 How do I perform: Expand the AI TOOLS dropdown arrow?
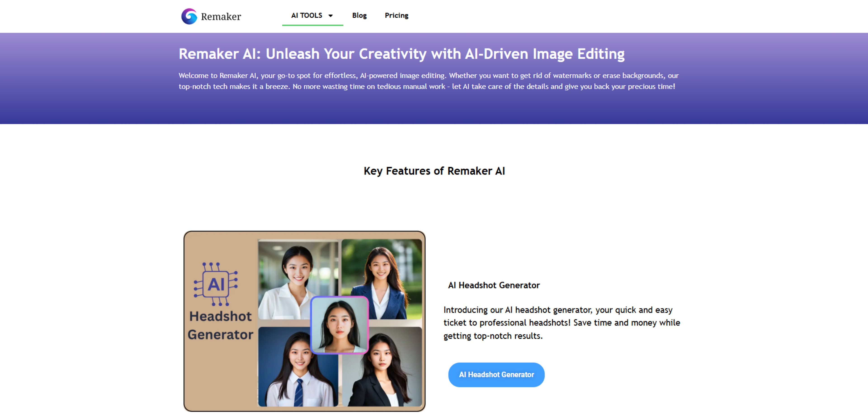point(330,16)
